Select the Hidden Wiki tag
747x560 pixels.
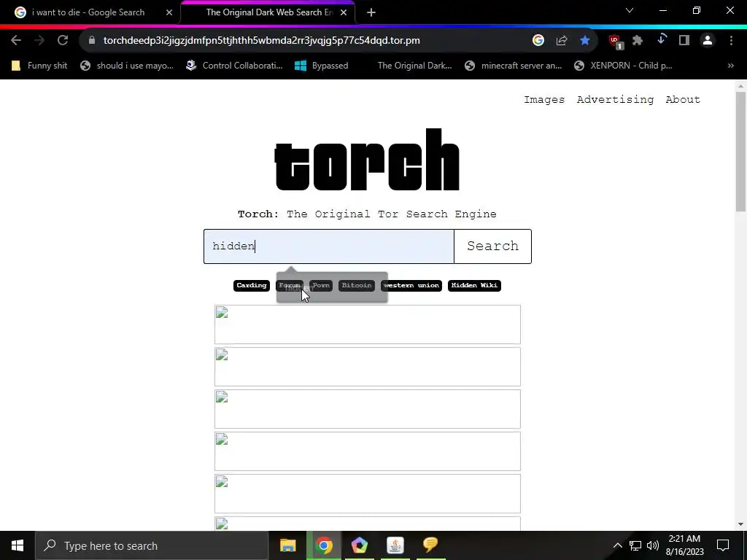(474, 285)
